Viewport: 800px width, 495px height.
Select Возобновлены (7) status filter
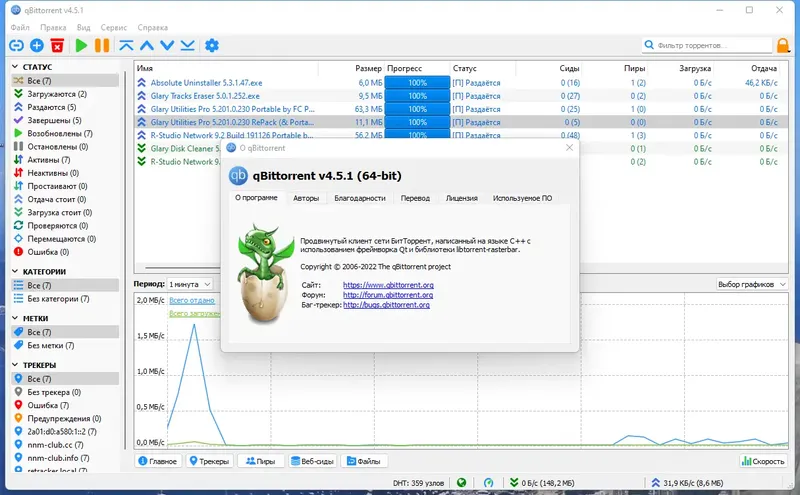(x=65, y=133)
